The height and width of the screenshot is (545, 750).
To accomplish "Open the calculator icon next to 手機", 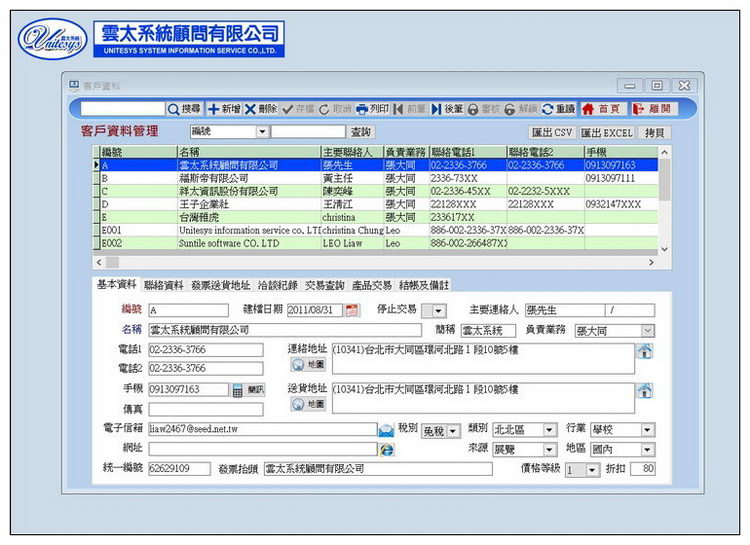I will click(x=238, y=390).
